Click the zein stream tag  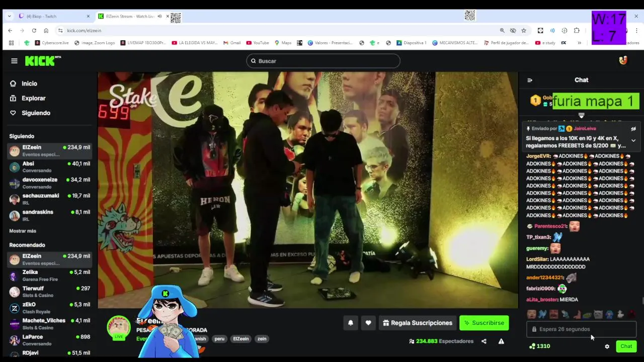click(262, 339)
